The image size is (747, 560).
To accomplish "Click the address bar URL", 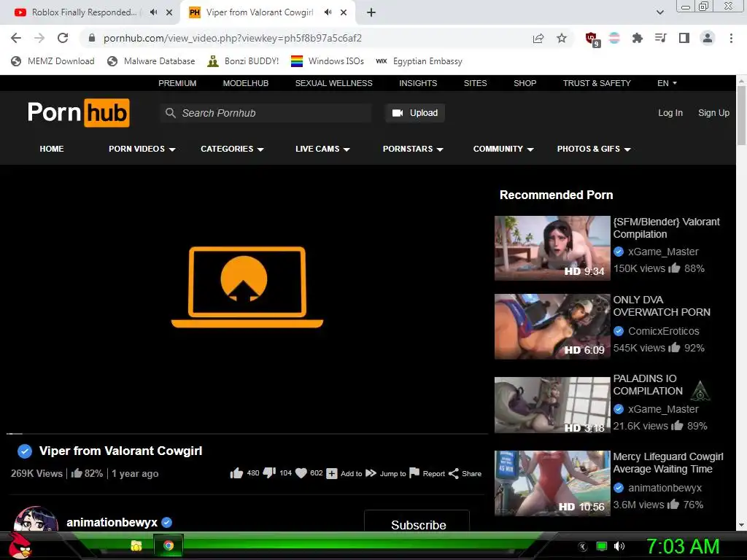I will pyautogui.click(x=233, y=38).
